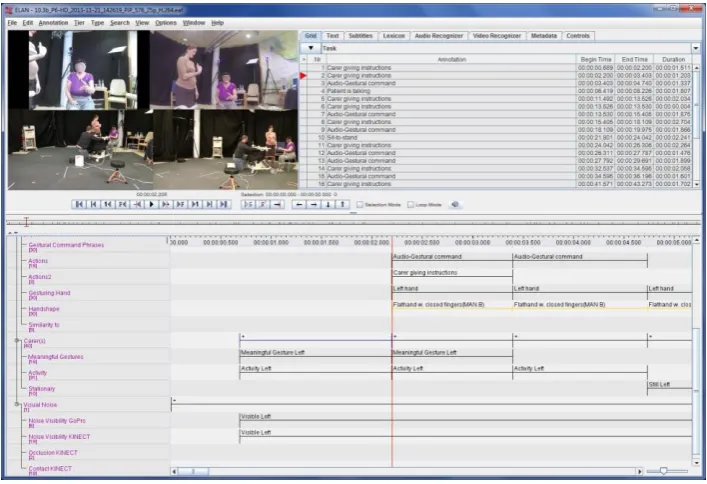707x484 pixels.
Task: Select the Meaningful Gestures tier label
Action: [x=56, y=357]
